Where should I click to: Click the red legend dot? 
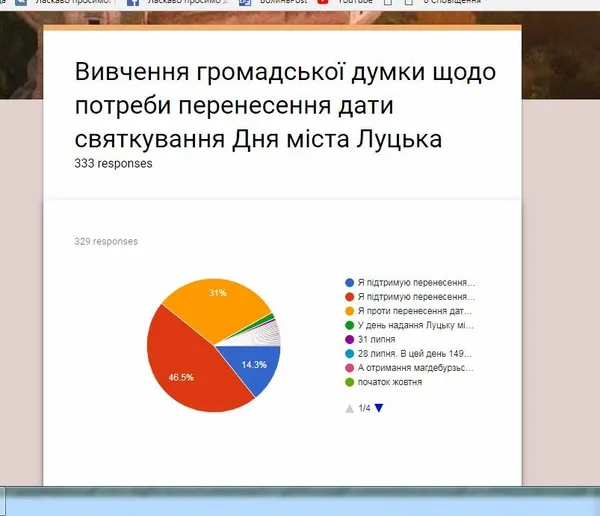coord(349,297)
